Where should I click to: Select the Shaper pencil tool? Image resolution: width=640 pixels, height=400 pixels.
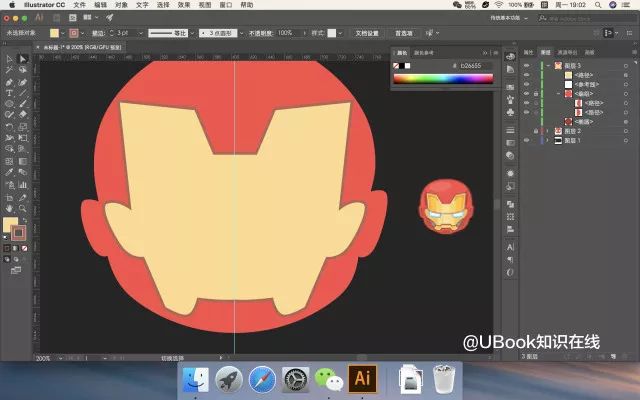pyautogui.click(x=9, y=115)
